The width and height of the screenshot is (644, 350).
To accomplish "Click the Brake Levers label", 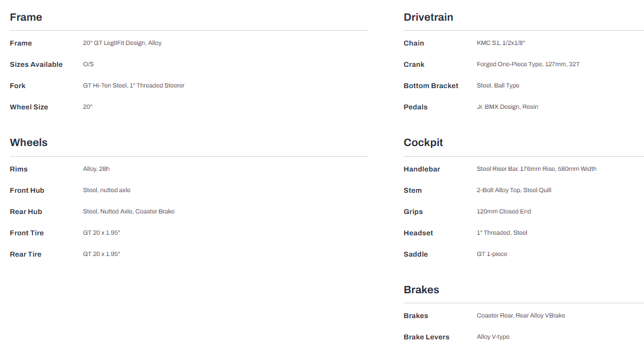I will click(426, 337).
